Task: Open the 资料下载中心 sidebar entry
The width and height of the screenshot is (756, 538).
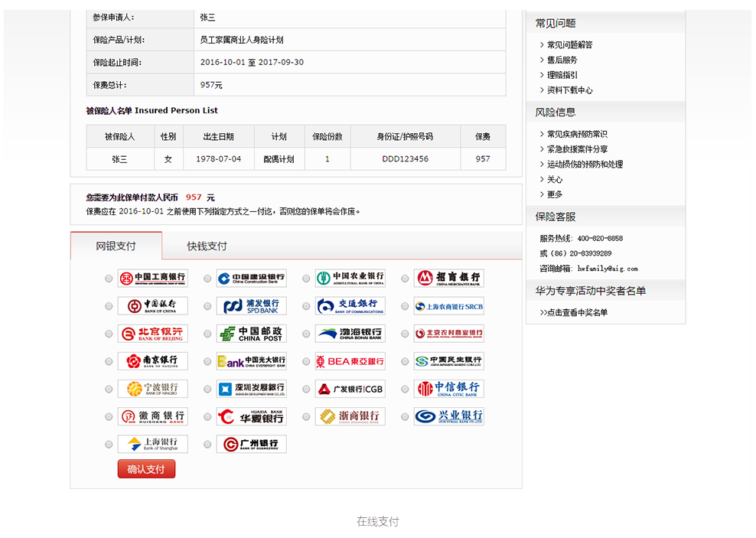Action: (569, 90)
